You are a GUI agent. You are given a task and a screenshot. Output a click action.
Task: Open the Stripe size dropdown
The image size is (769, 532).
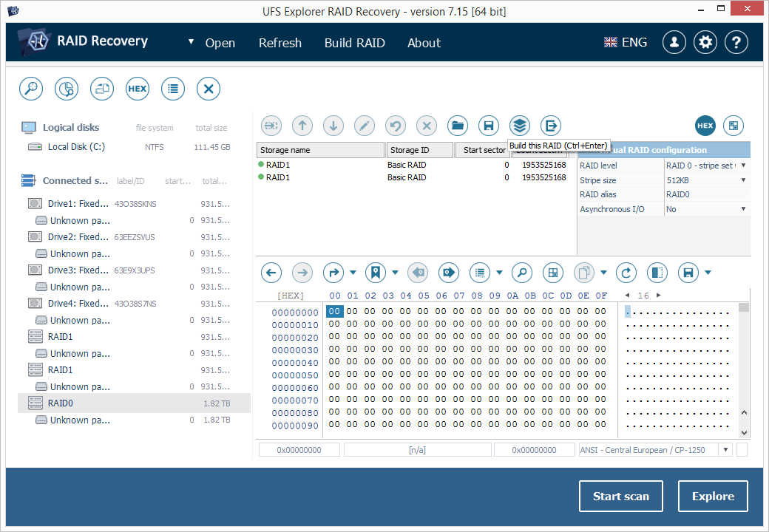pyautogui.click(x=744, y=180)
